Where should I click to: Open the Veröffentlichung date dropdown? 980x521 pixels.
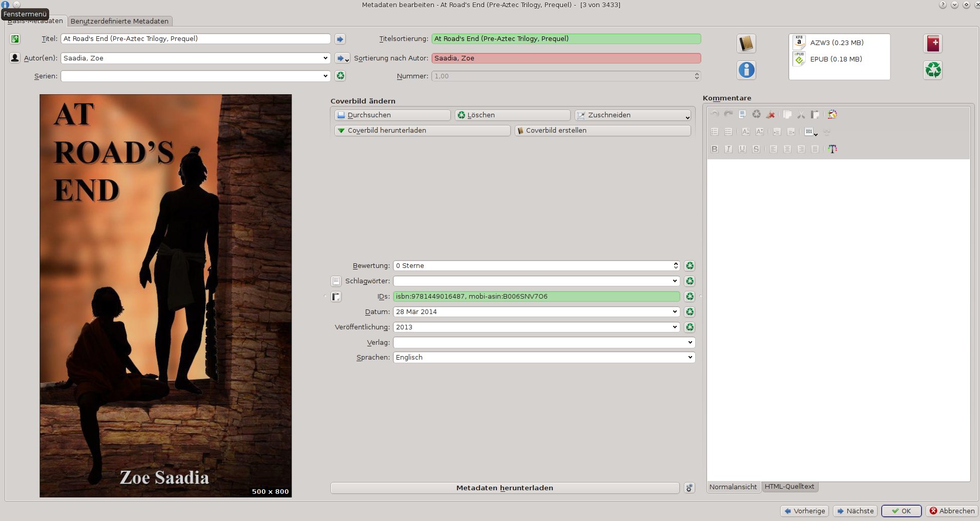[x=675, y=327]
